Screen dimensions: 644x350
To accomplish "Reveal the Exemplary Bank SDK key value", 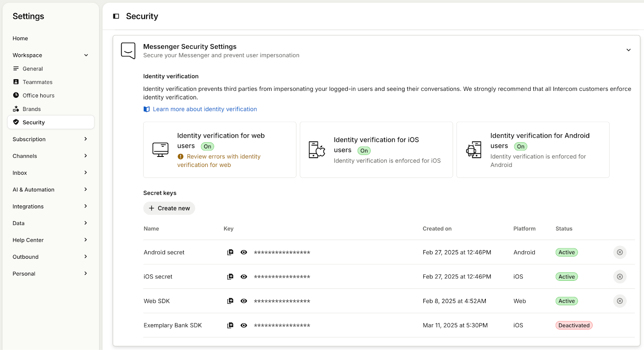I will pyautogui.click(x=244, y=325).
